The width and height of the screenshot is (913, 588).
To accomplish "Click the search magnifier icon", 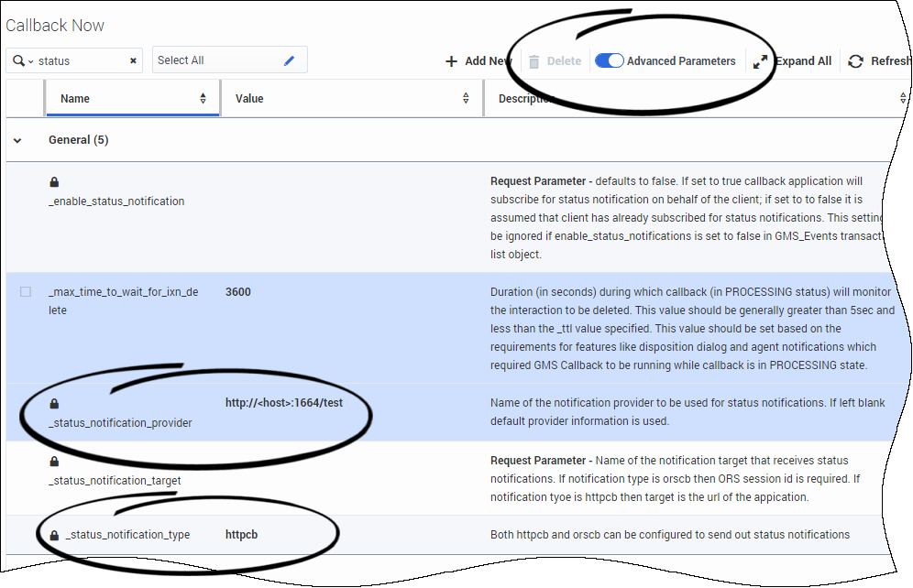I will pyautogui.click(x=18, y=61).
